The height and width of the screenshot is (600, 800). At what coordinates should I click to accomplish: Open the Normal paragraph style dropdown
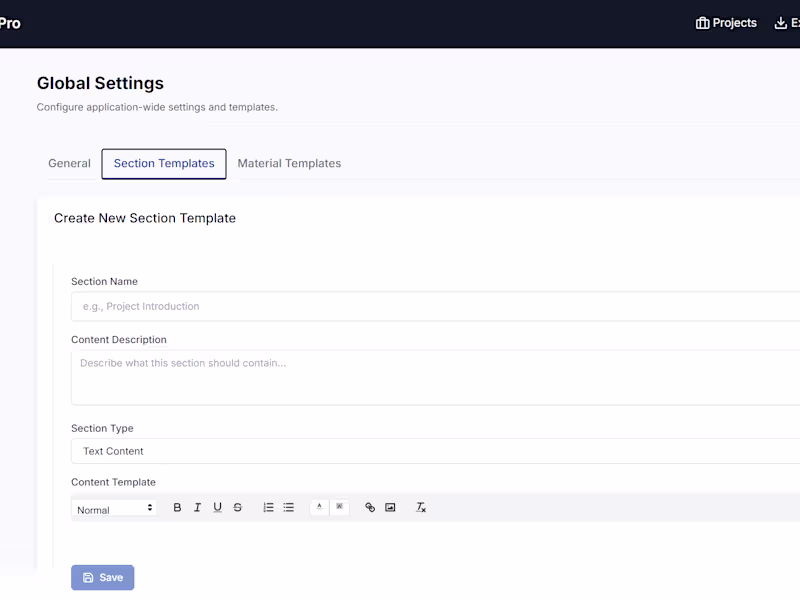113,507
